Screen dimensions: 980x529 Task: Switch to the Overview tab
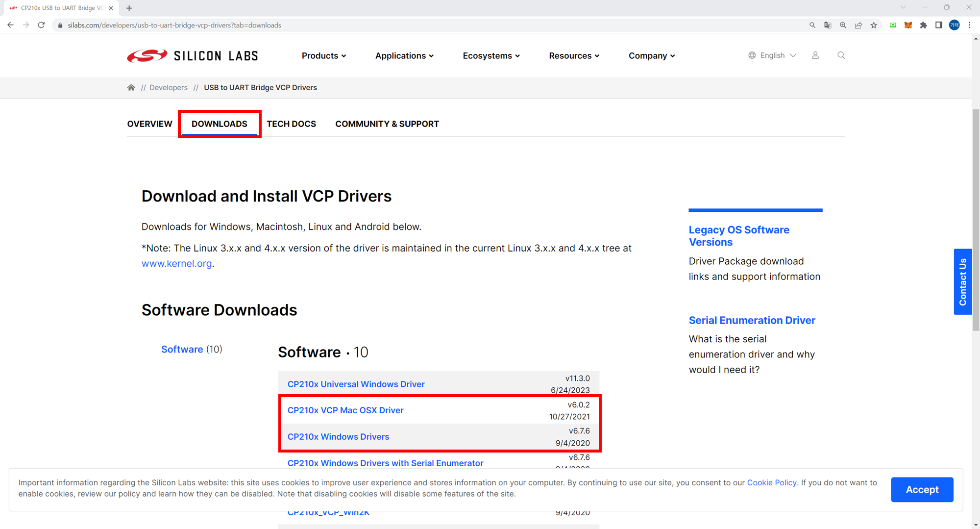click(x=150, y=124)
